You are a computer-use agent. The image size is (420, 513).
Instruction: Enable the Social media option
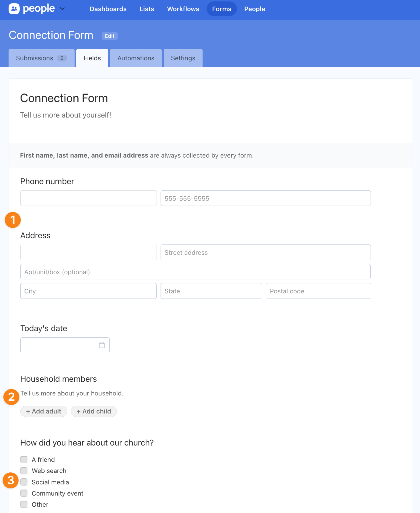[24, 482]
